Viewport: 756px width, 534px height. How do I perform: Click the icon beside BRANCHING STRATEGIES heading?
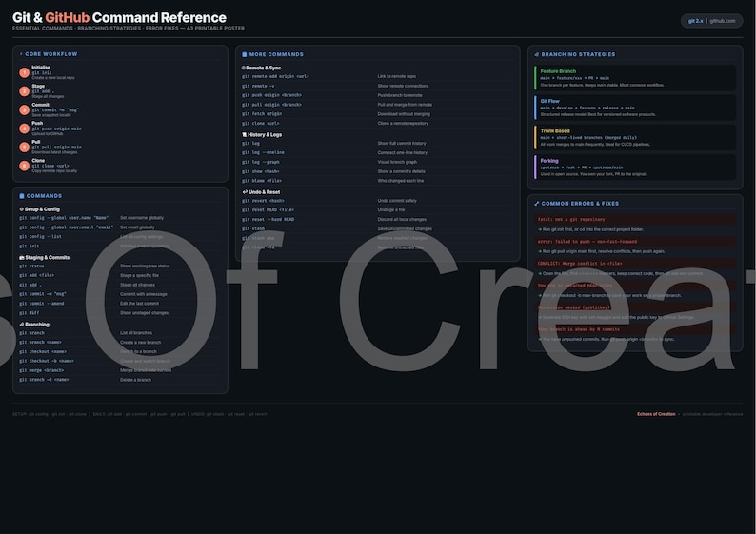point(537,54)
